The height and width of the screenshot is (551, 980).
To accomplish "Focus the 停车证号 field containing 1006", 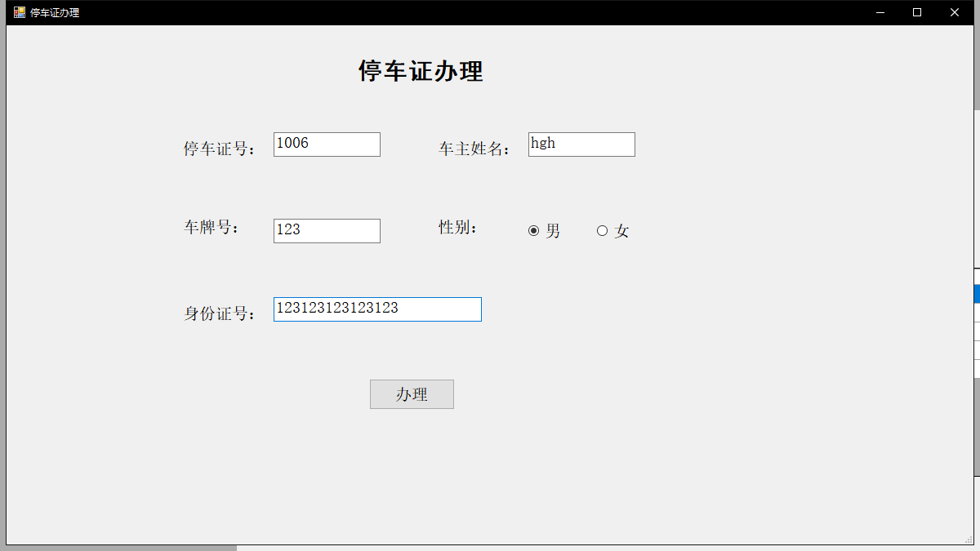I will (x=327, y=144).
